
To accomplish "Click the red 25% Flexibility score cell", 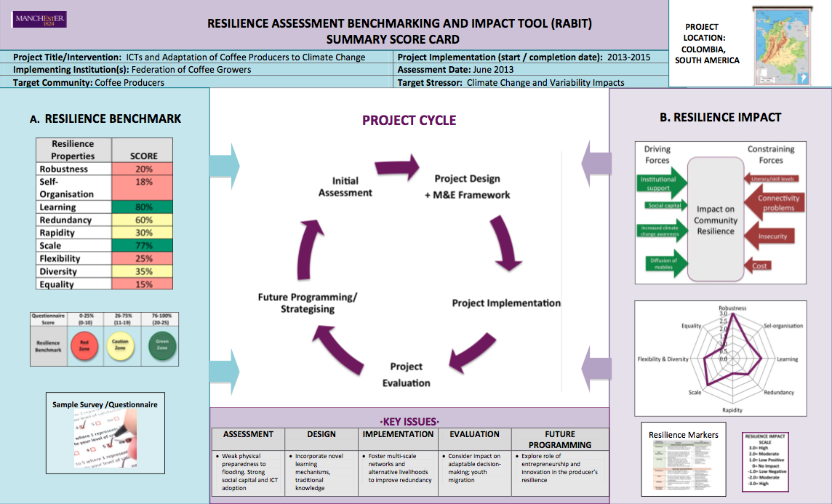I will [x=143, y=258].
